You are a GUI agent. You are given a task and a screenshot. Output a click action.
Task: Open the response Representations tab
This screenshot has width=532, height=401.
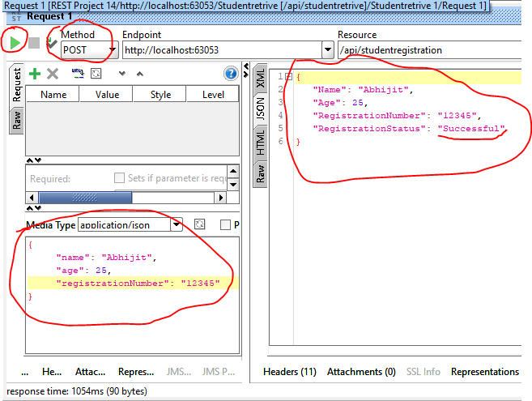(x=485, y=372)
